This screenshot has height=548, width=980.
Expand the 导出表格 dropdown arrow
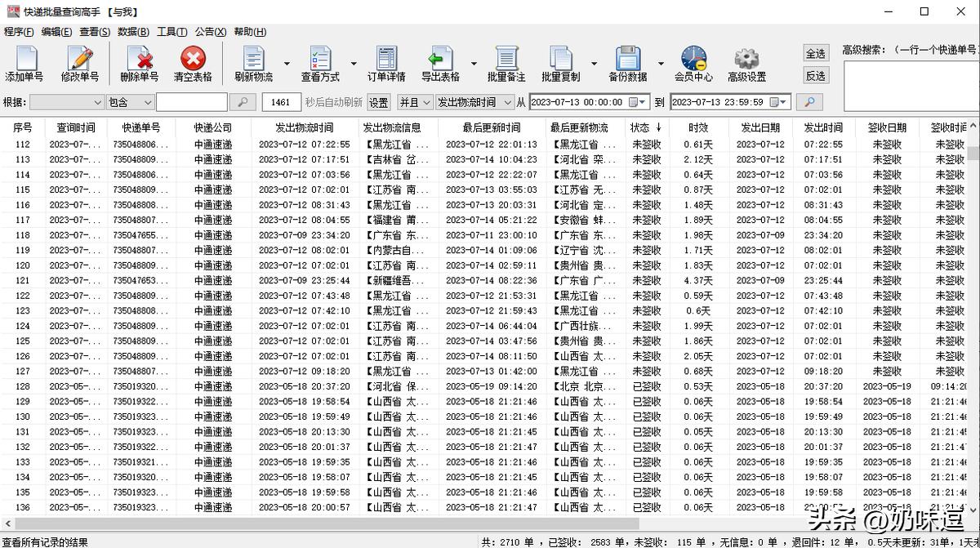(x=474, y=64)
